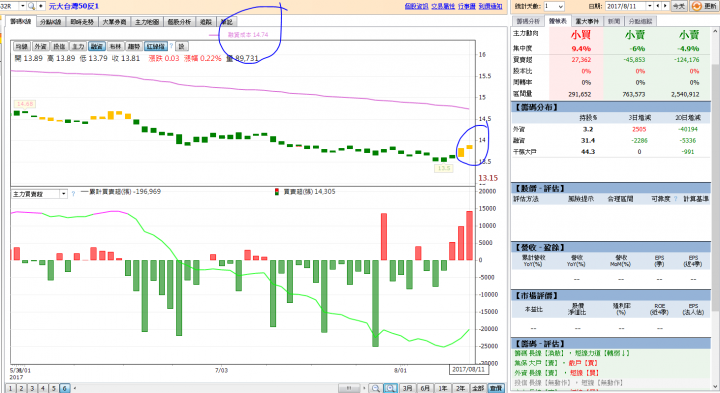
Task: Click right panel scrollbar up arrow
Action: [x=715, y=31]
